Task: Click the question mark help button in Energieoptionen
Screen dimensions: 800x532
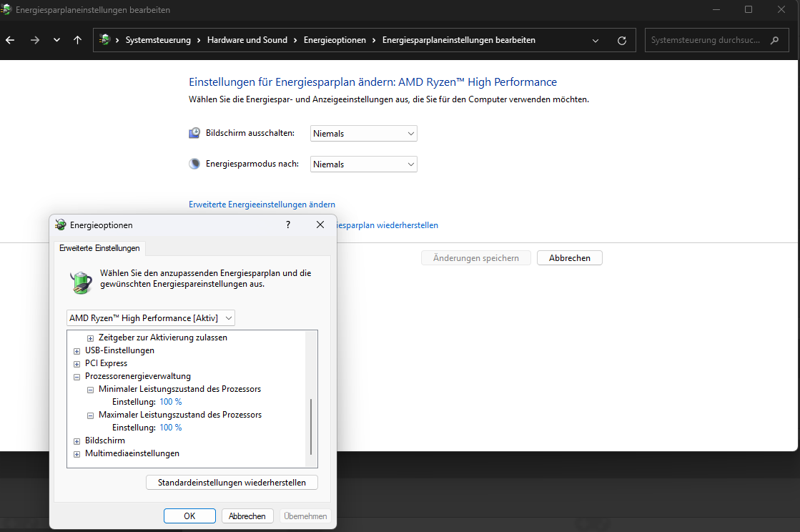Action: pyautogui.click(x=288, y=225)
